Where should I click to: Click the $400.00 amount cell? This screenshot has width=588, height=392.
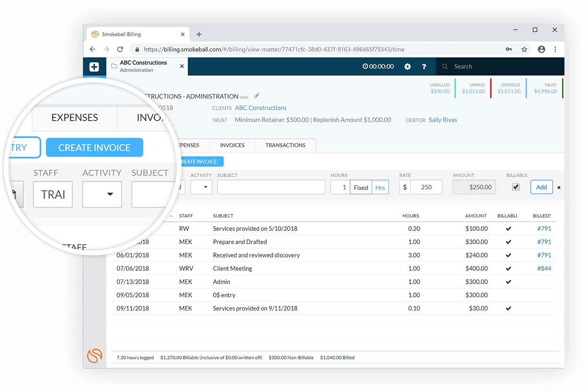click(476, 269)
